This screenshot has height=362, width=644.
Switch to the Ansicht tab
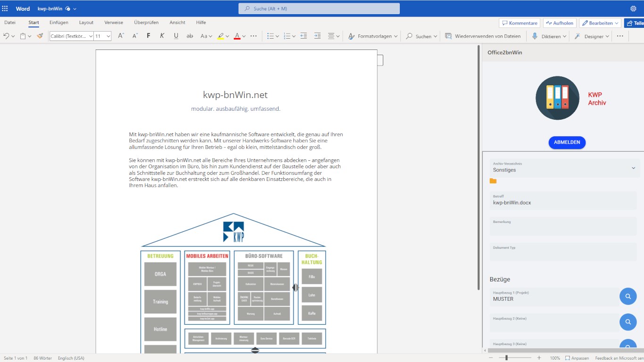click(x=177, y=23)
